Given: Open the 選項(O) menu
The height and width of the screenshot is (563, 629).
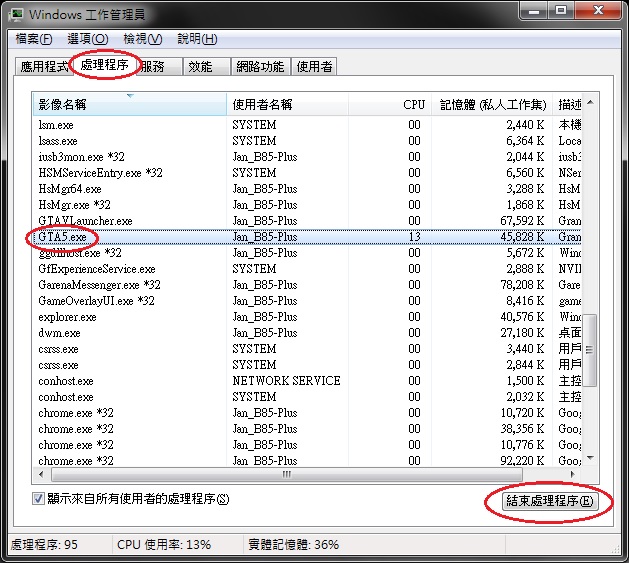Looking at the screenshot, I should pos(87,39).
